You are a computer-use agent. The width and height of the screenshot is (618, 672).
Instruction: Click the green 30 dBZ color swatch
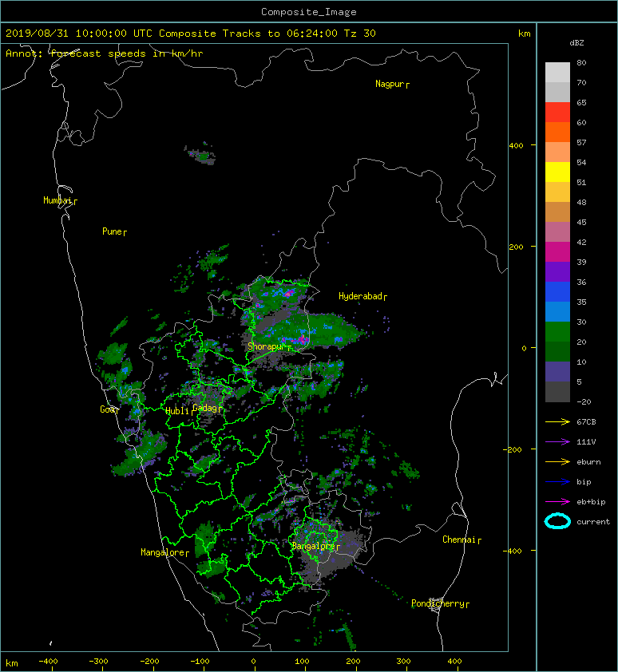[557, 331]
